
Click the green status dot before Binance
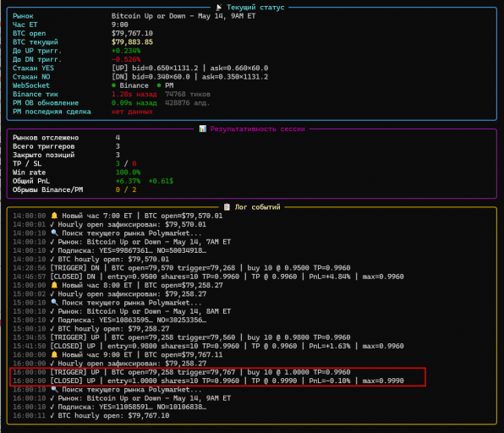coord(113,85)
